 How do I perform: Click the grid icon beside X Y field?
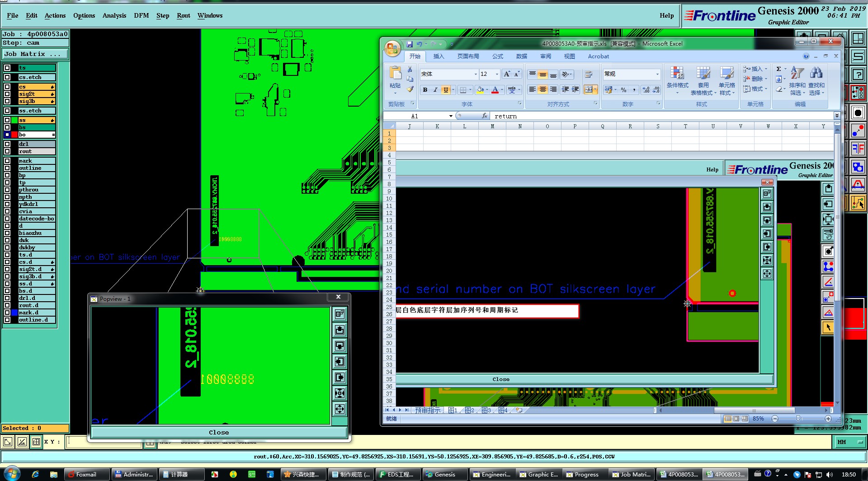pyautogui.click(x=36, y=442)
